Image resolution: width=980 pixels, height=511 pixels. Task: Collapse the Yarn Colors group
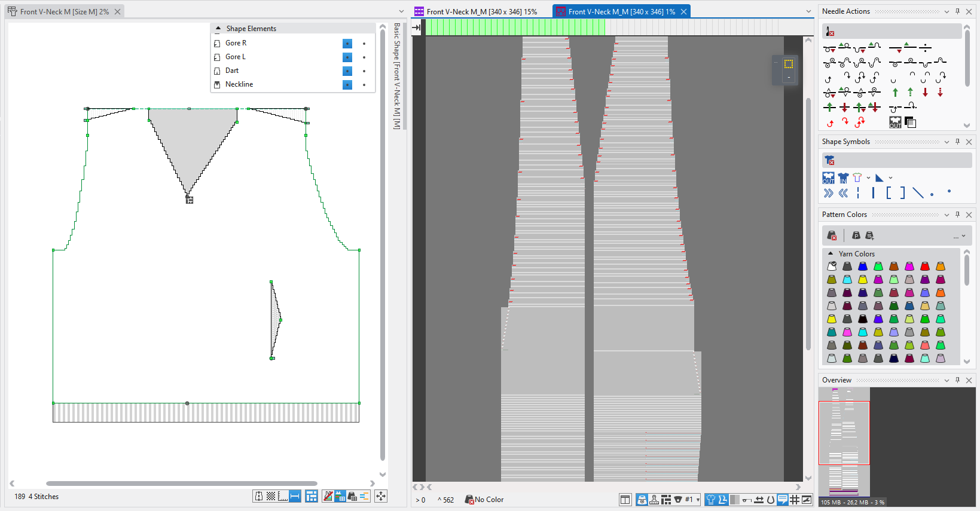pyautogui.click(x=831, y=254)
